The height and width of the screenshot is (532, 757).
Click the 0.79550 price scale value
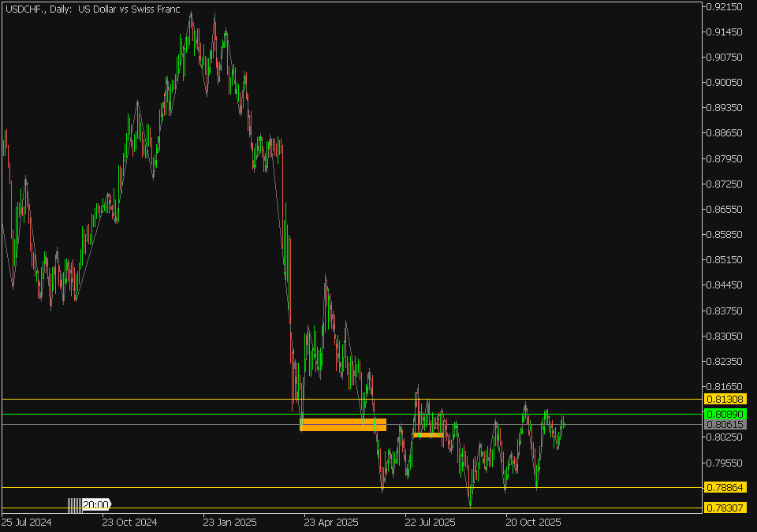(724, 463)
